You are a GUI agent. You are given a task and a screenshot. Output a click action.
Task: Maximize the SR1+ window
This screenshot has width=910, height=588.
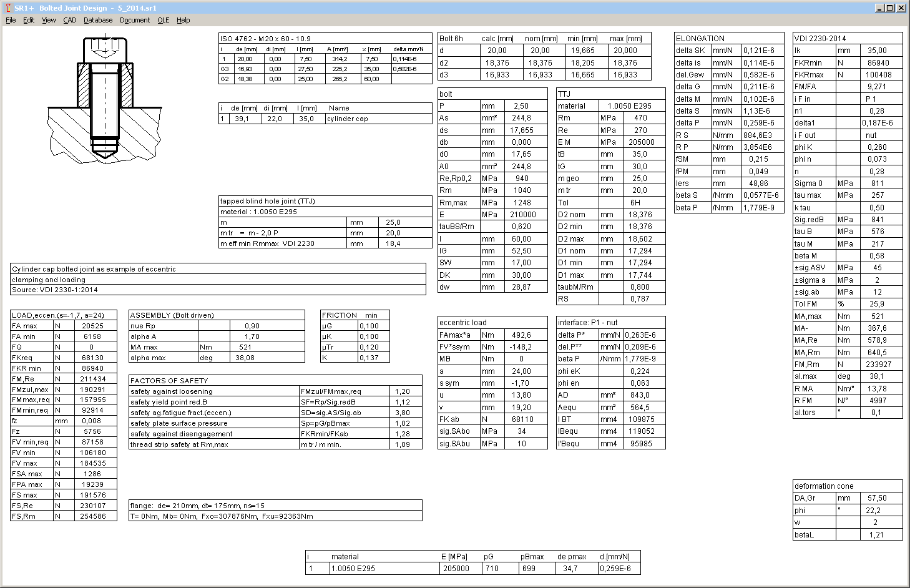coord(890,8)
